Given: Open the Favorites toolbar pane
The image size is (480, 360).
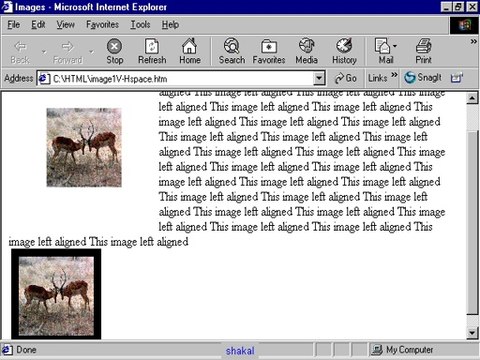Looking at the screenshot, I should point(269,52).
